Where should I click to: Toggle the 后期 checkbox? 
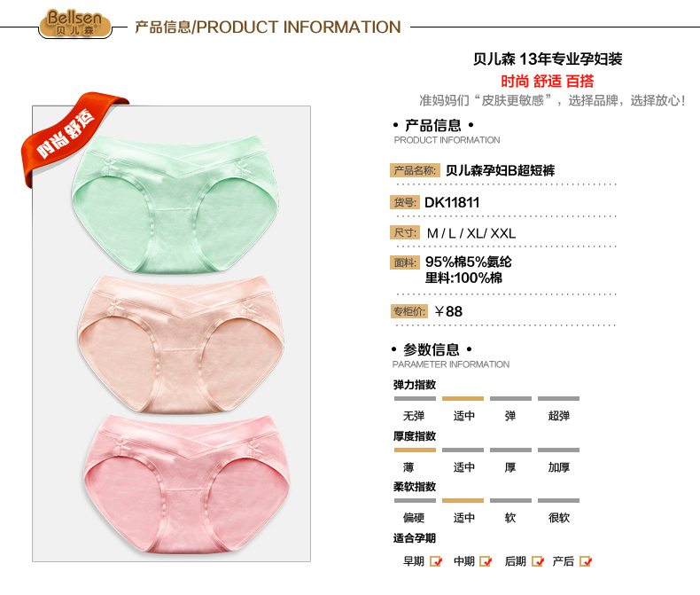pos(538,561)
